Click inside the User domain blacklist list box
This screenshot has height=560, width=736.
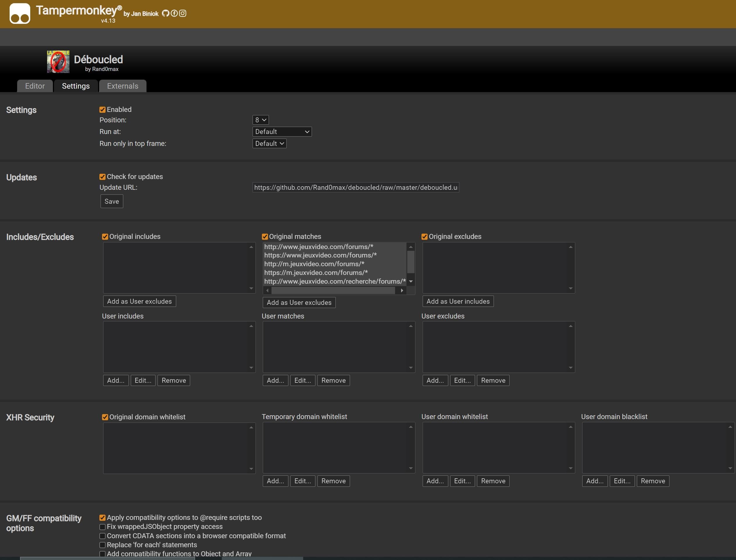tap(658, 448)
